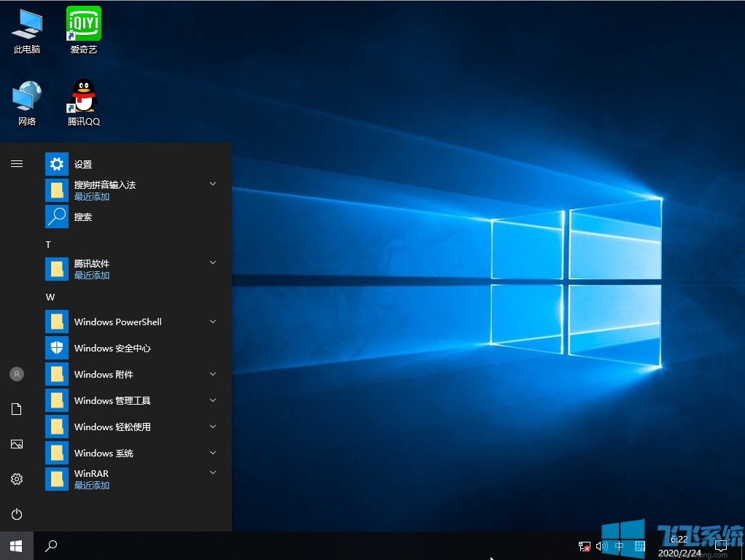
Task: Open the Network desktop icon
Action: (x=27, y=96)
